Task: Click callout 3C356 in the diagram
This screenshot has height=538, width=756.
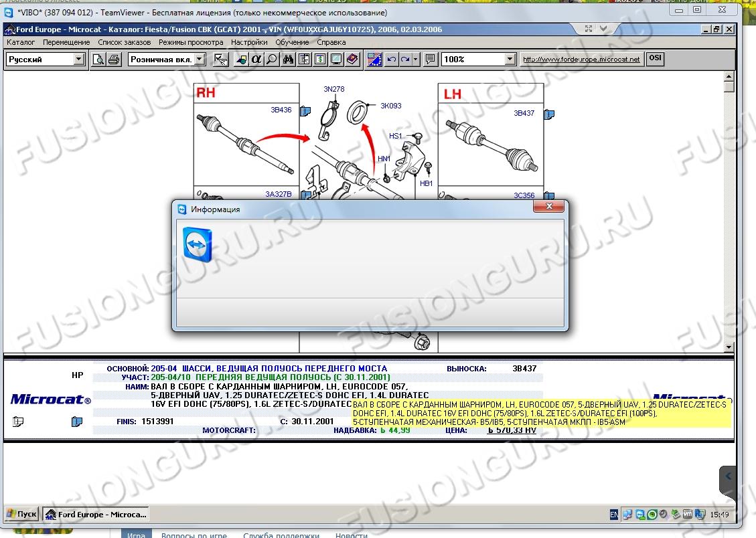Action: pos(524,195)
